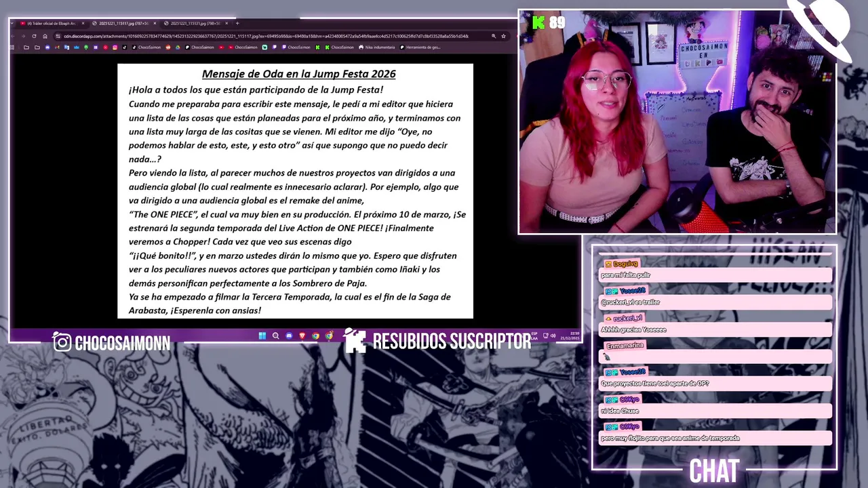The image size is (868, 488).
Task: Open a new browser tab with plus button
Action: (x=237, y=23)
